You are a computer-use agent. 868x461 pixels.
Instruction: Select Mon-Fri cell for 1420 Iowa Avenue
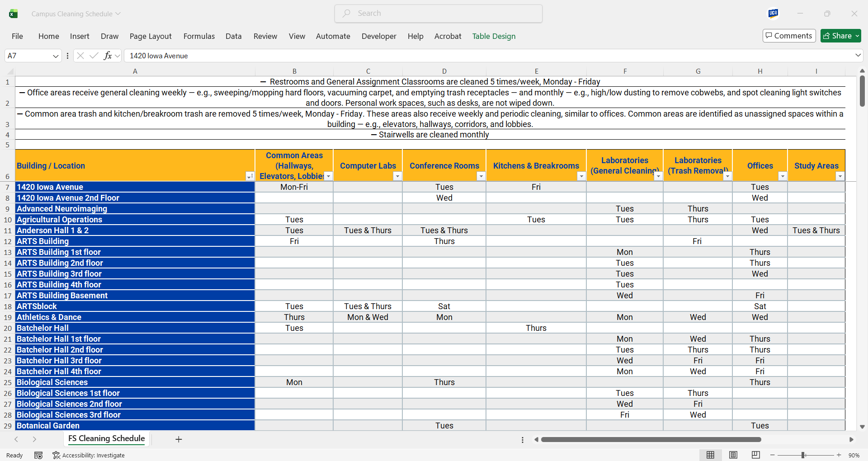(294, 187)
